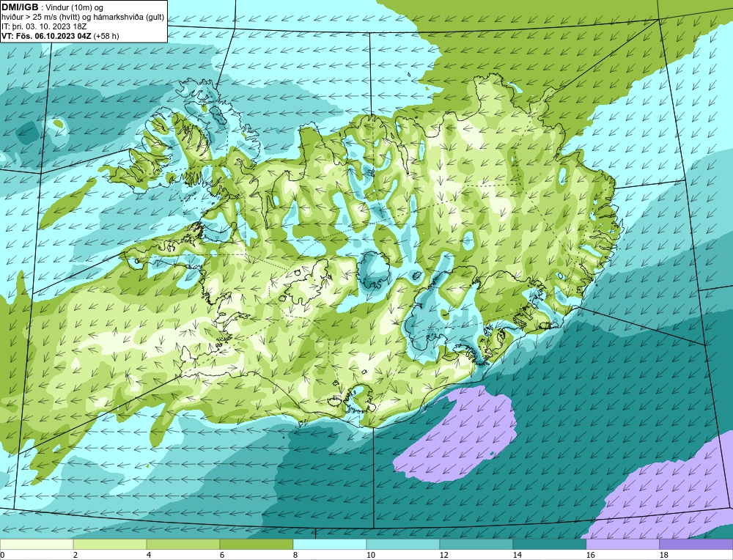Screen dimensions: 733x560
Task: Click the legend tick label '10'
Action: point(371,555)
